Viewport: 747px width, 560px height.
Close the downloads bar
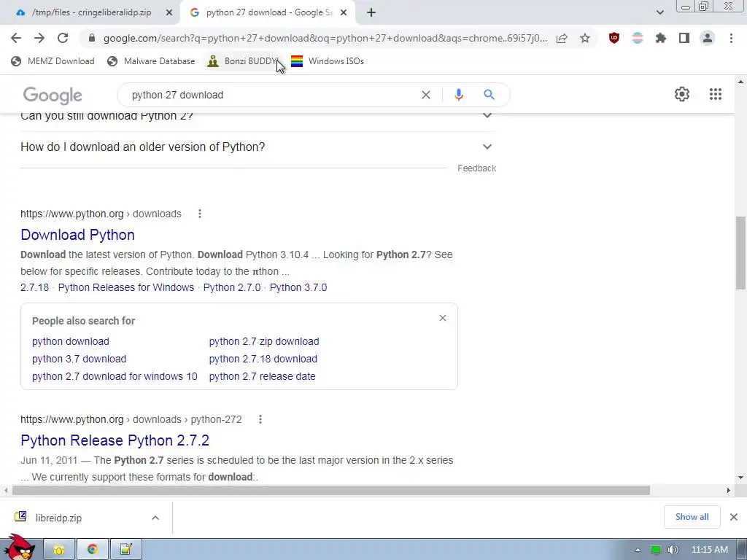pyautogui.click(x=734, y=517)
